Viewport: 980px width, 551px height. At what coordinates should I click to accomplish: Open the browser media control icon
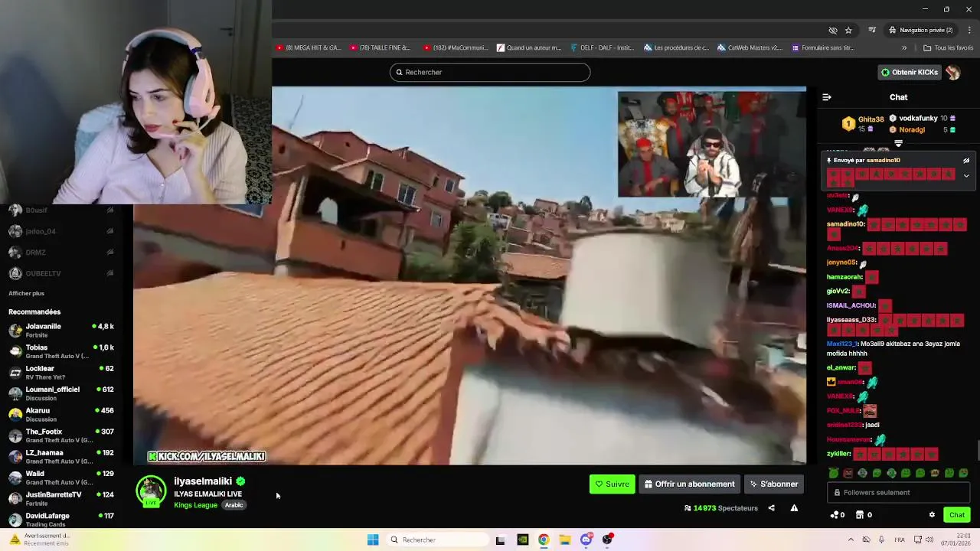coord(872,30)
